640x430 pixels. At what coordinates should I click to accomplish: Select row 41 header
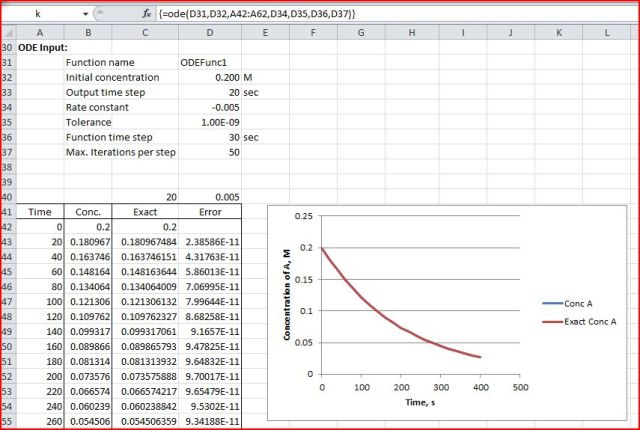(8, 212)
